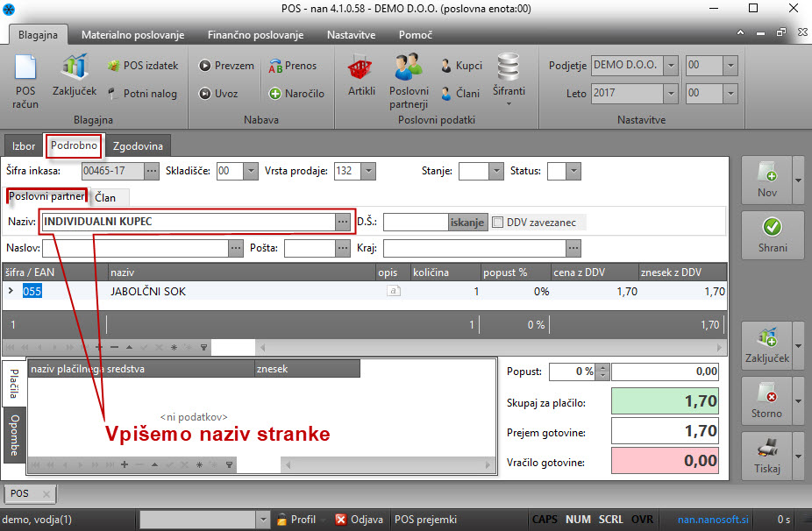812x531 pixels.
Task: Increase the Popust percentage with the spinner
Action: pyautogui.click(x=602, y=368)
